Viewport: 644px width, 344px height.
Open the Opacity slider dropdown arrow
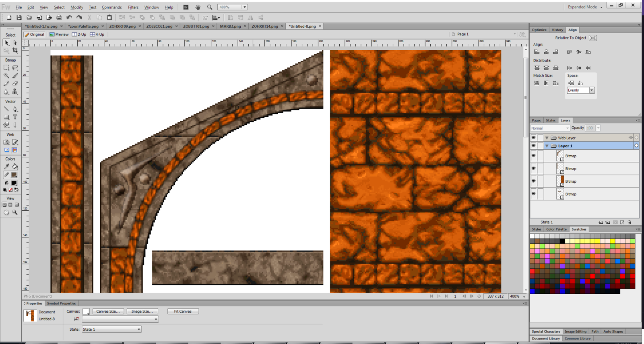[598, 128]
